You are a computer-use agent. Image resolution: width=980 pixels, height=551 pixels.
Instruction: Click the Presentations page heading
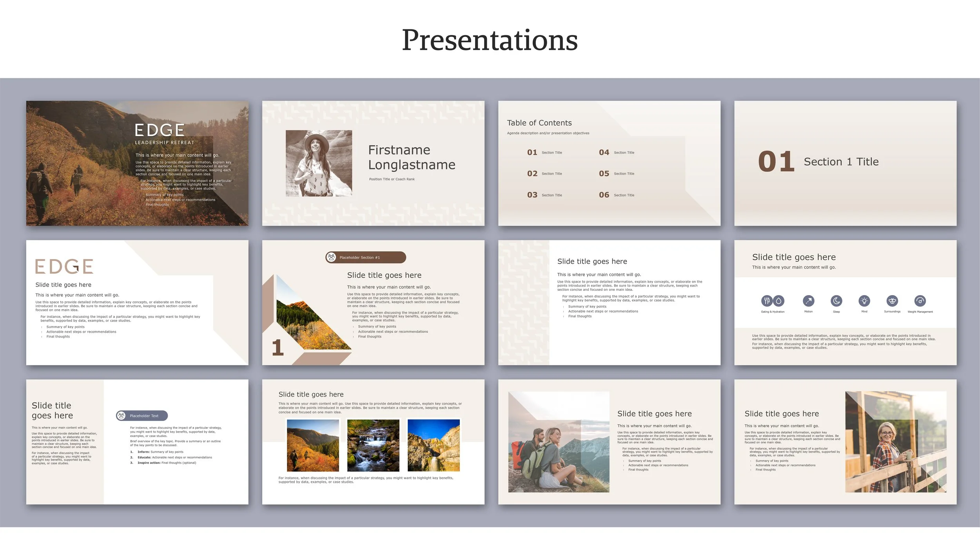490,40
